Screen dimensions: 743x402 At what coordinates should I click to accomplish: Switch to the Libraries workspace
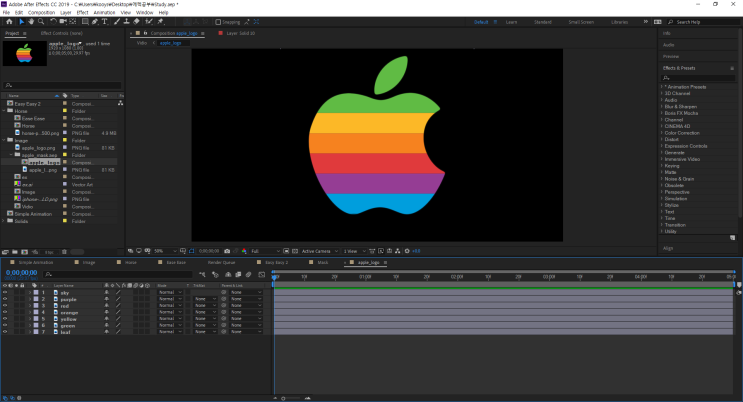619,22
